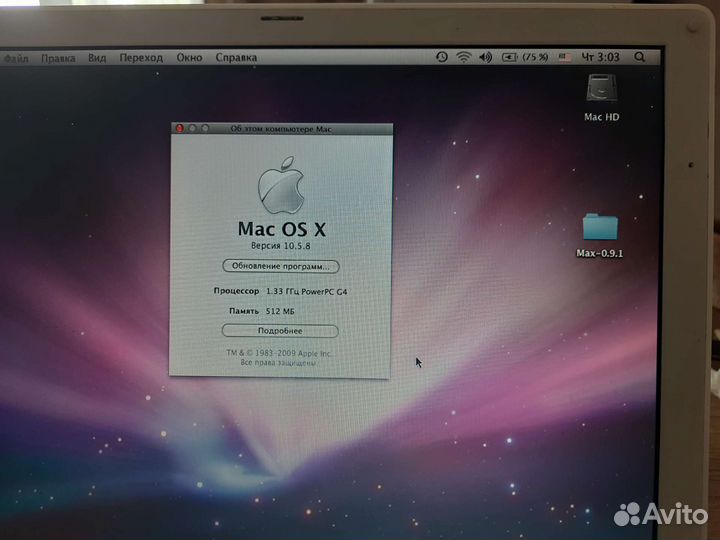Viewport: 720px width, 540px height.
Task: Open the volume control icon
Action: tap(485, 57)
